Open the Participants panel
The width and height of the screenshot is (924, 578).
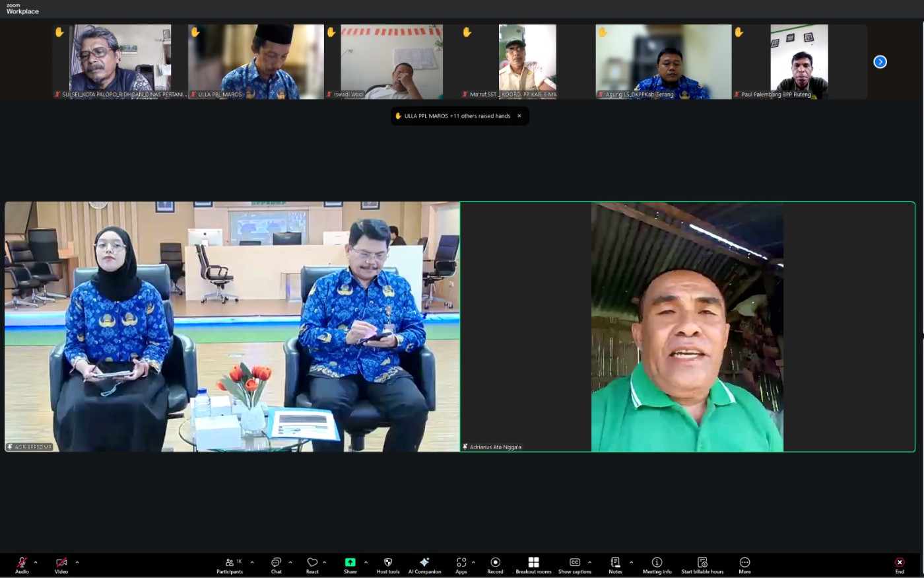[x=230, y=565]
